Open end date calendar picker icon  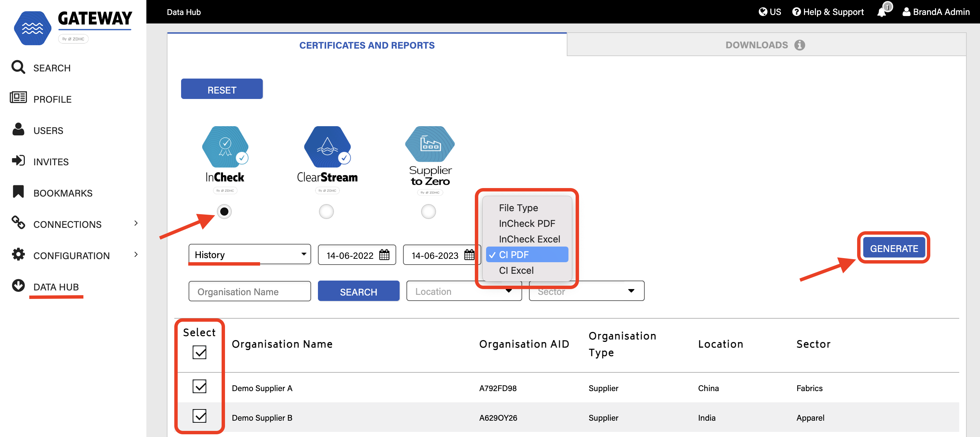pyautogui.click(x=469, y=255)
